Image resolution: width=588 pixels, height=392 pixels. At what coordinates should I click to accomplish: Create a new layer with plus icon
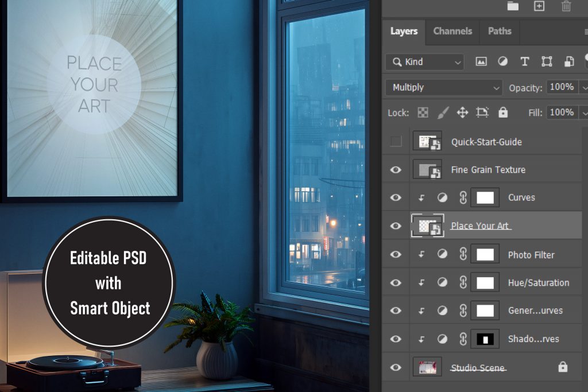[x=539, y=6]
